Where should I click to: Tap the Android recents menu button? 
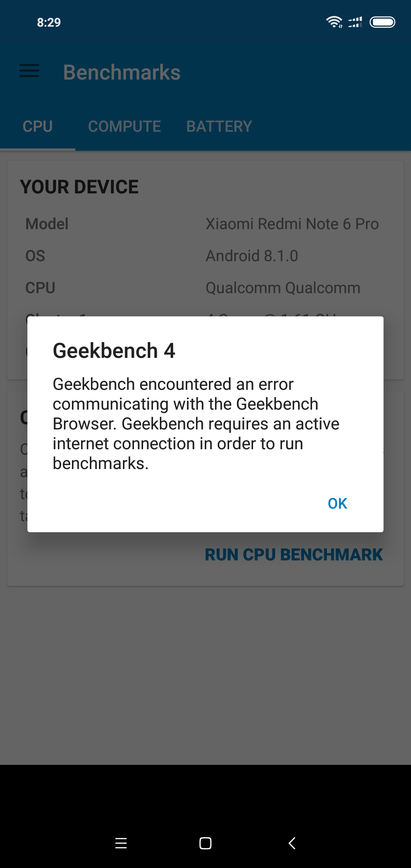tap(121, 843)
